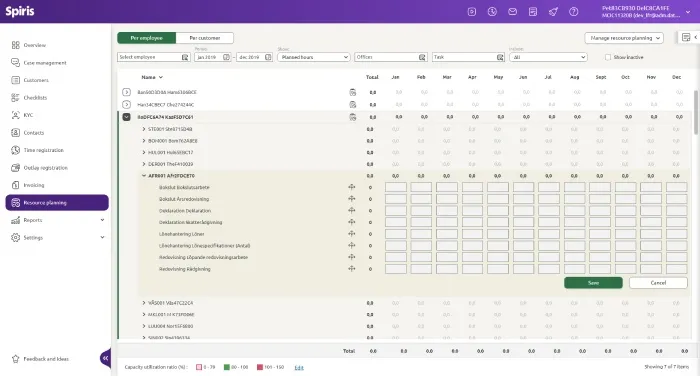Click the Cancel button
This screenshot has width=700, height=376.
[x=658, y=283]
